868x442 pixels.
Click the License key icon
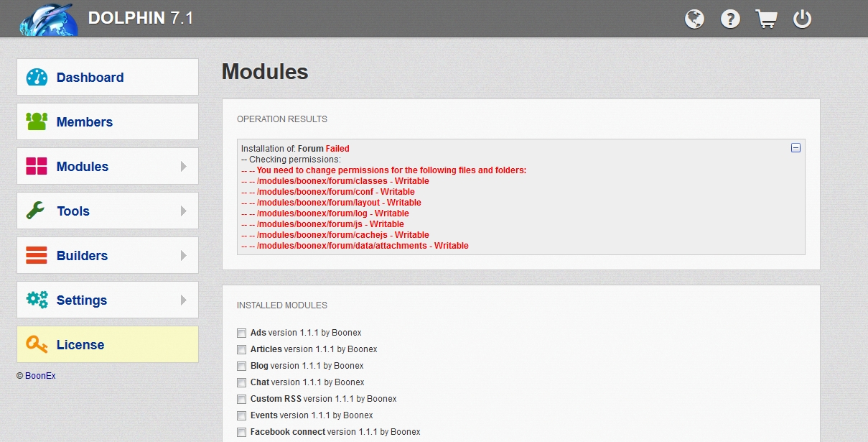[37, 344]
